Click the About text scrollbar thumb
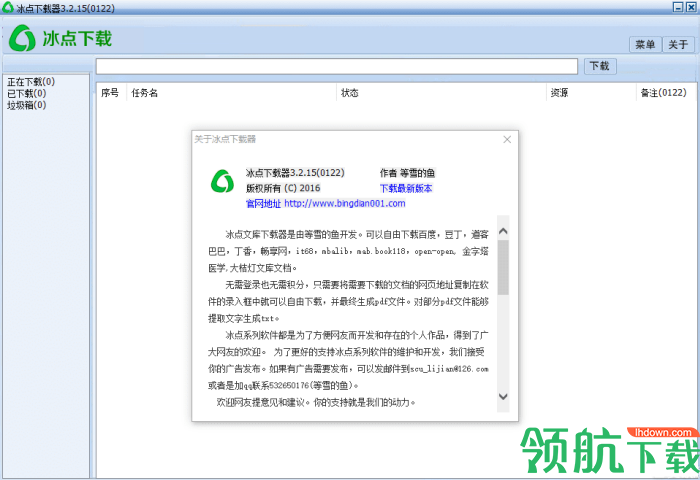 click(503, 267)
